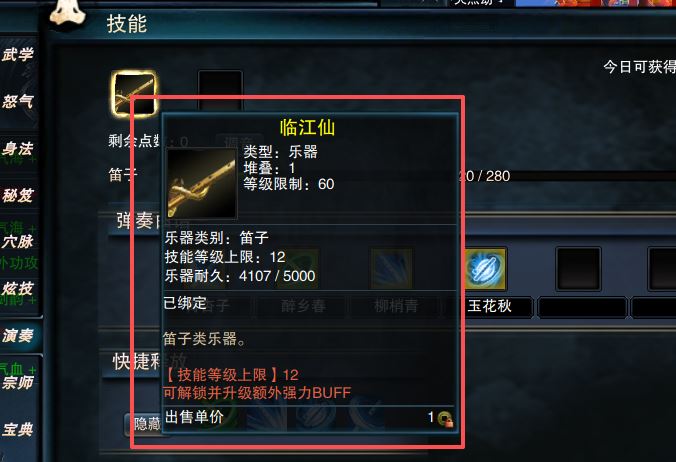Select the 玉花秋 skill icon

485,269
